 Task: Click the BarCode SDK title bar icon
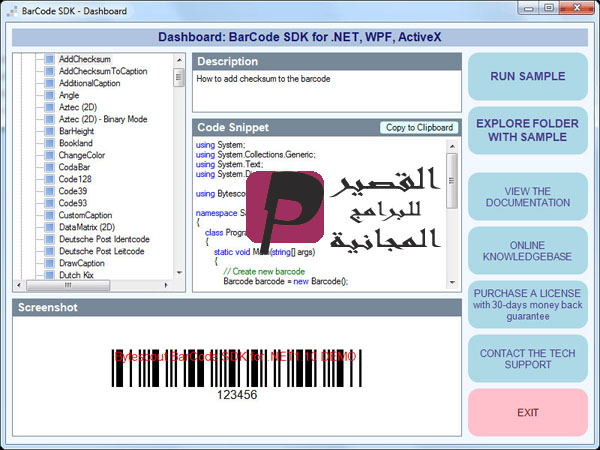click(12, 11)
